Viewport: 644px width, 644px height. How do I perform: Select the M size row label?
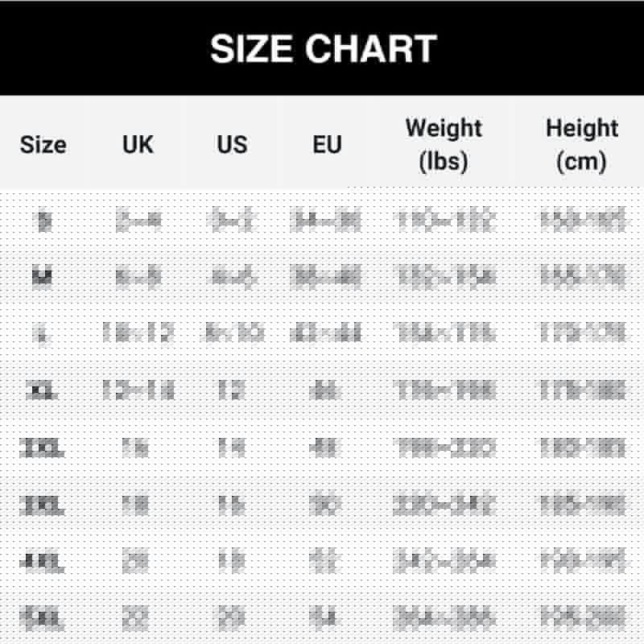[43, 278]
